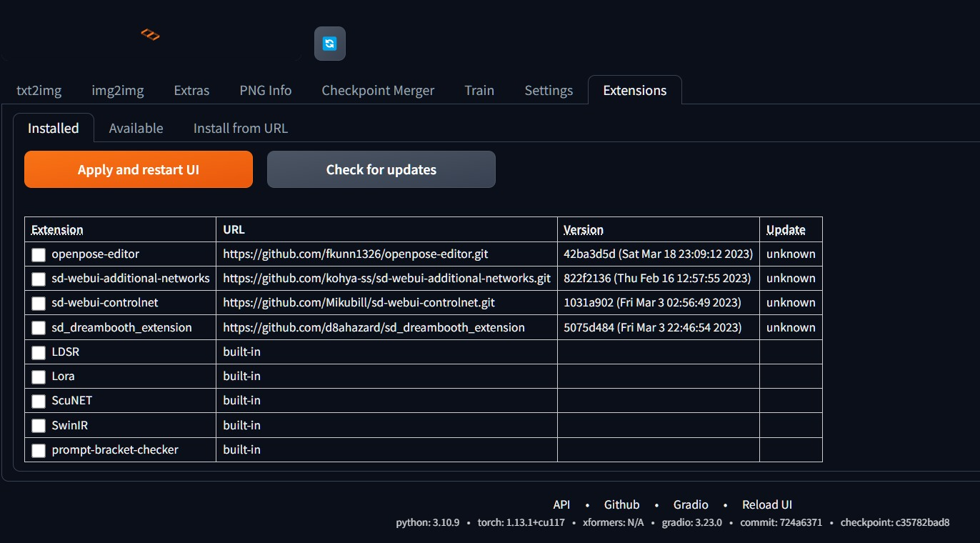Image resolution: width=980 pixels, height=543 pixels.
Task: Tick the sd_dreambooth_extension checkbox
Action: coord(38,328)
